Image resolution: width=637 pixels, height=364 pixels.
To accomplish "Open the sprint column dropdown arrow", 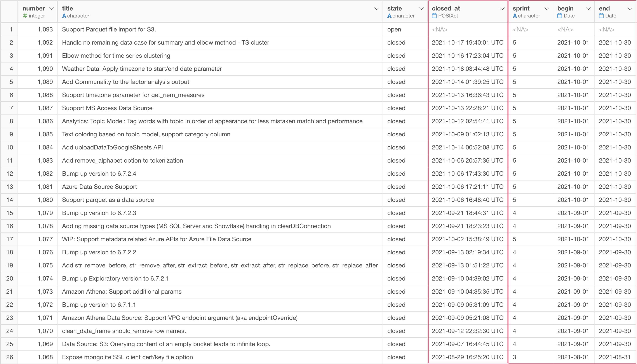I will (547, 9).
